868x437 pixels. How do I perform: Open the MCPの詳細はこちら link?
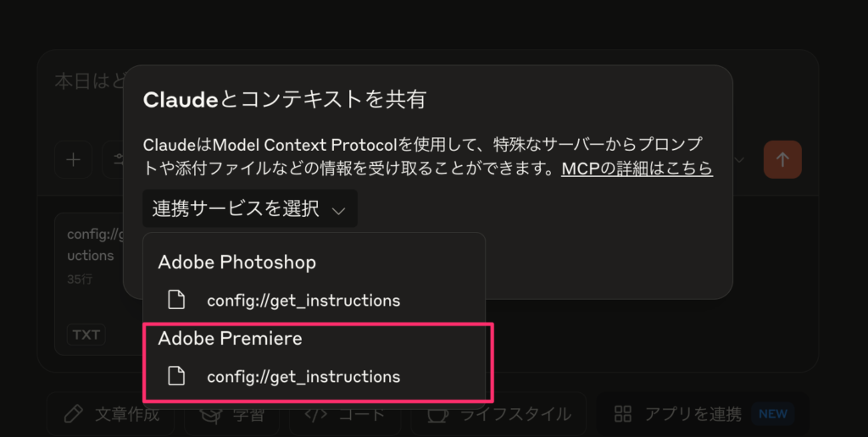coord(637,169)
